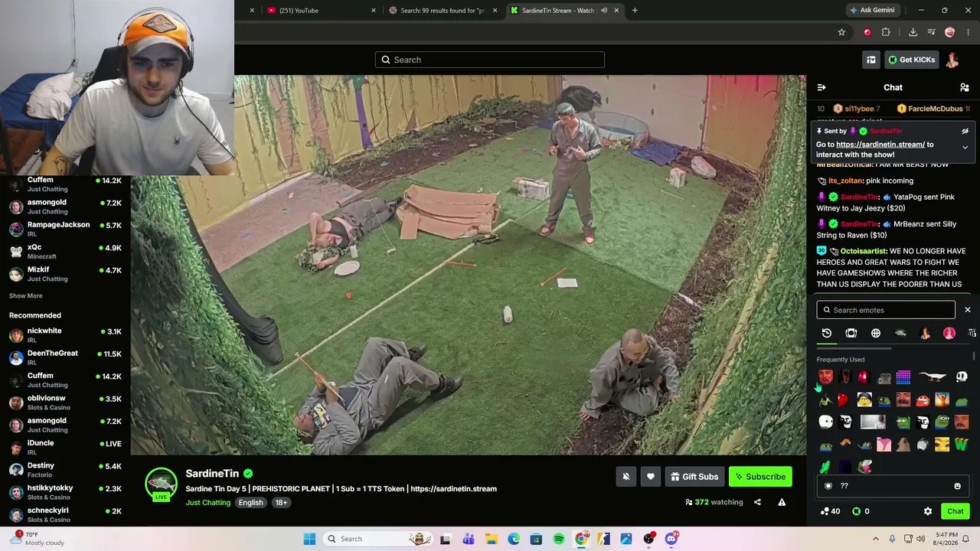Pick the green W emote
Image resolution: width=980 pixels, height=551 pixels.
962,444
